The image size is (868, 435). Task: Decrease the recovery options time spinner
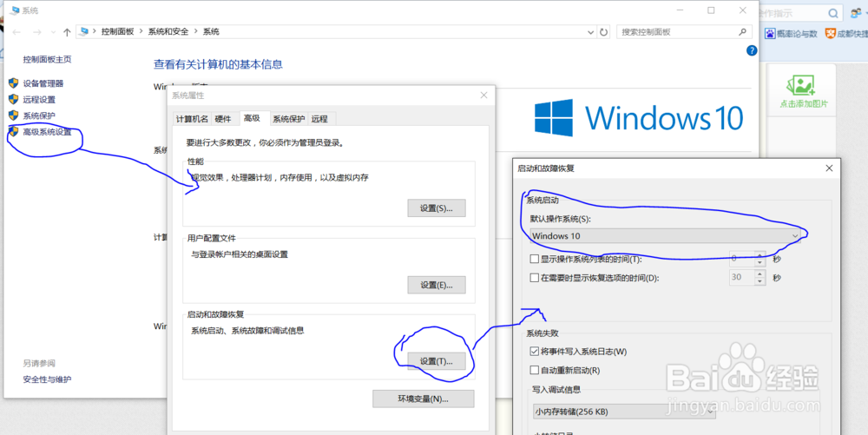pos(759,281)
